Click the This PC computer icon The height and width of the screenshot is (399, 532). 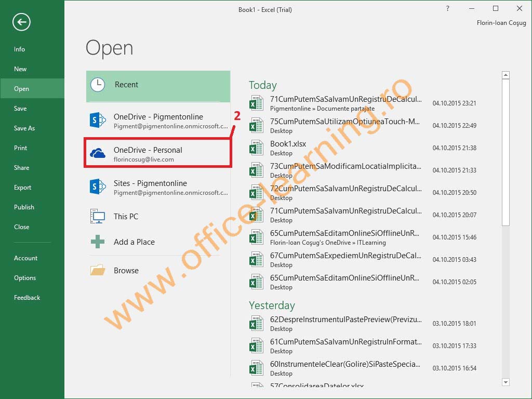pyautogui.click(x=98, y=216)
